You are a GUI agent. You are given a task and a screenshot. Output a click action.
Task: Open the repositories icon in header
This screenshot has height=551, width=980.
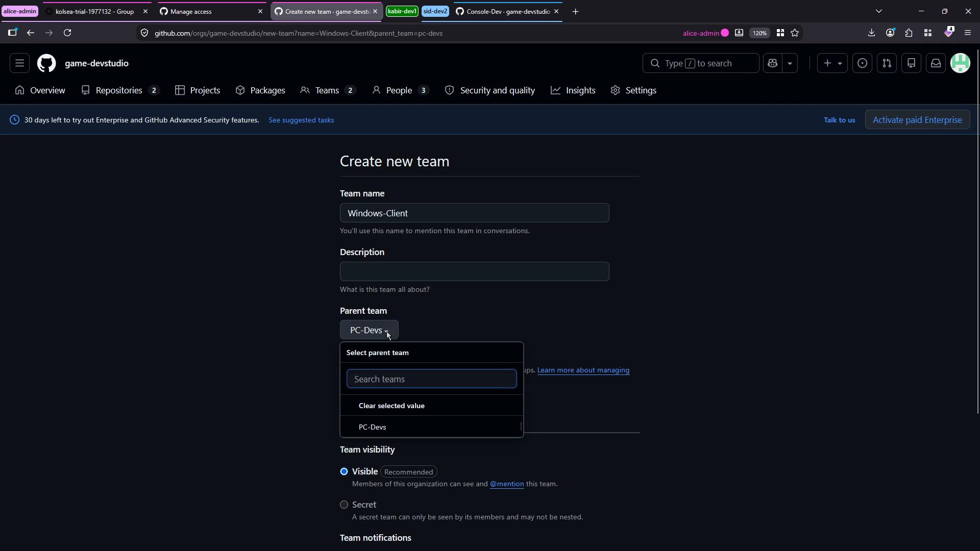tap(911, 63)
